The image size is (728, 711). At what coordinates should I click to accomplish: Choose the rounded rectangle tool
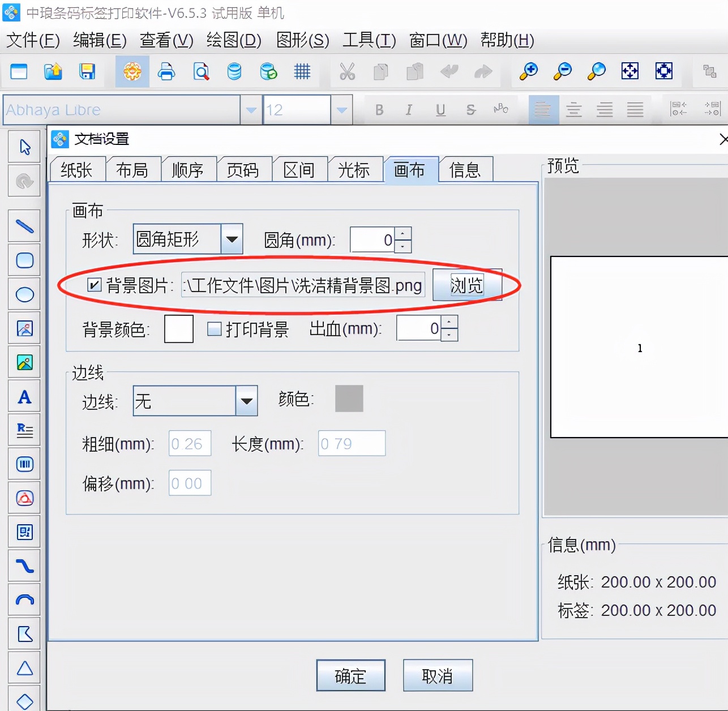[x=24, y=260]
